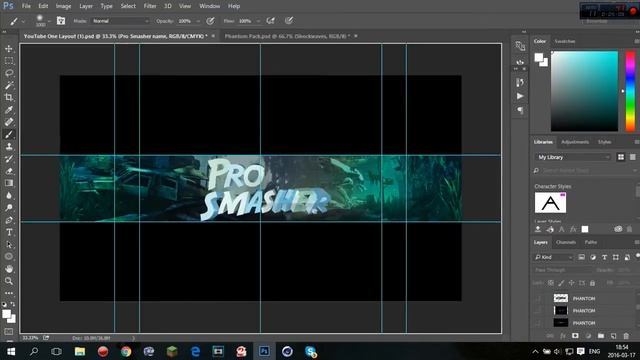Image resolution: width=640 pixels, height=360 pixels.
Task: Open the Opacity slider dropdown arrow
Action: point(198,21)
